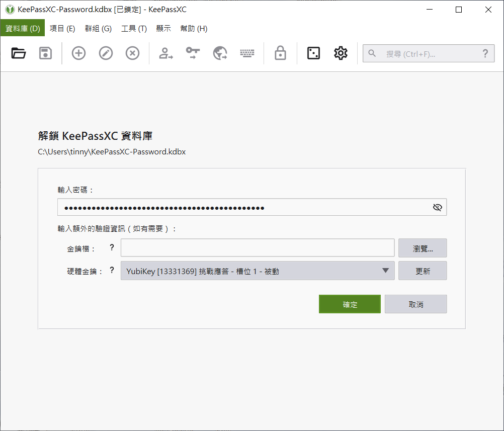Open the 項目 (E) menu

click(x=62, y=28)
